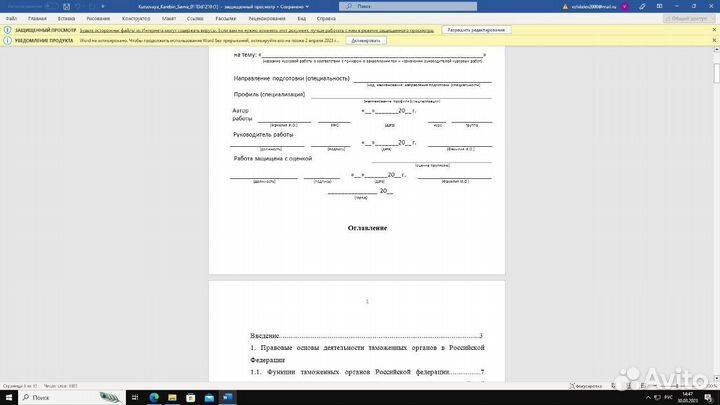The height and width of the screenshot is (405, 720).
Task: Click the Word icon in the taskbar
Action: (227, 397)
